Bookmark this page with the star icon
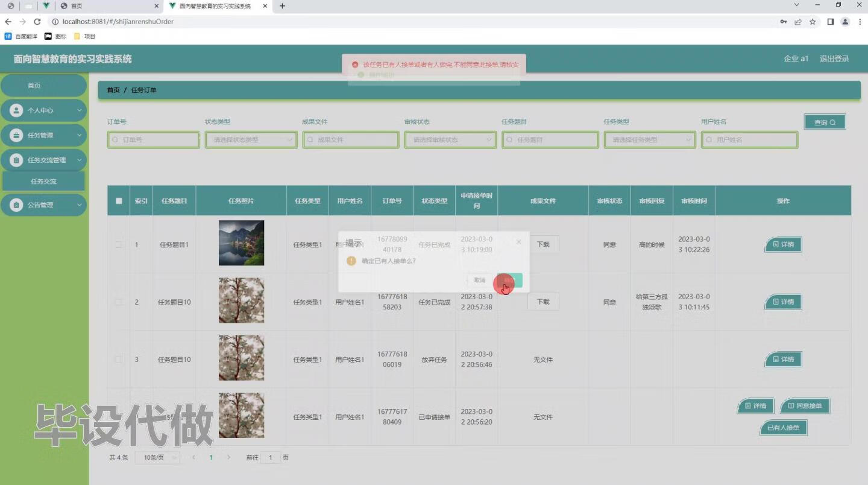This screenshot has height=485, width=868. click(813, 22)
